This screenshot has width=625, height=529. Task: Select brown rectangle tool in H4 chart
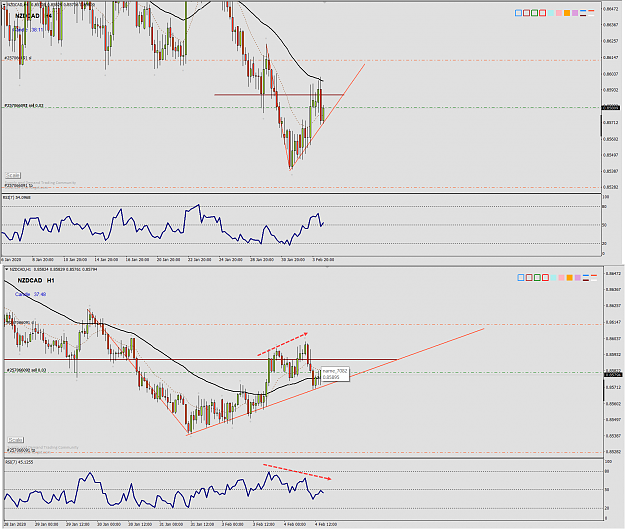click(x=527, y=13)
